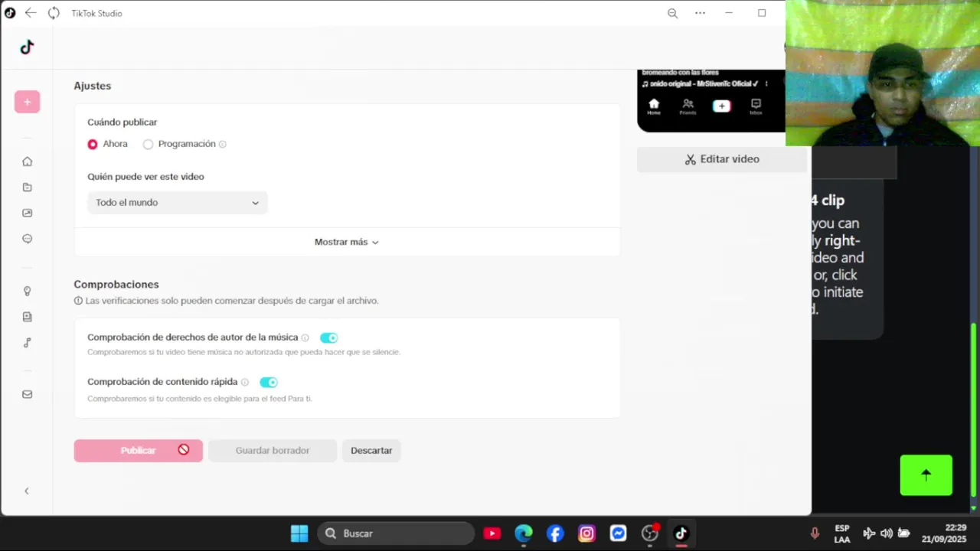Click the Buscar taskbar search box

[396, 533]
